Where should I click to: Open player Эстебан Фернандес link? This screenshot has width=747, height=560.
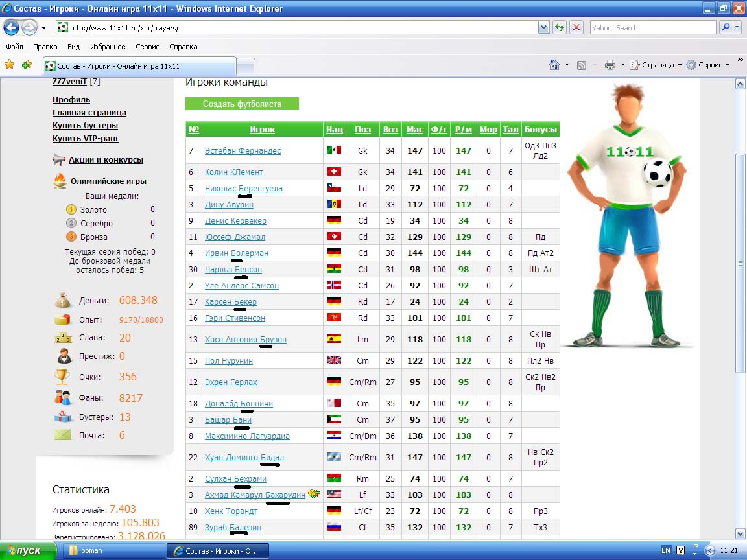243,151
